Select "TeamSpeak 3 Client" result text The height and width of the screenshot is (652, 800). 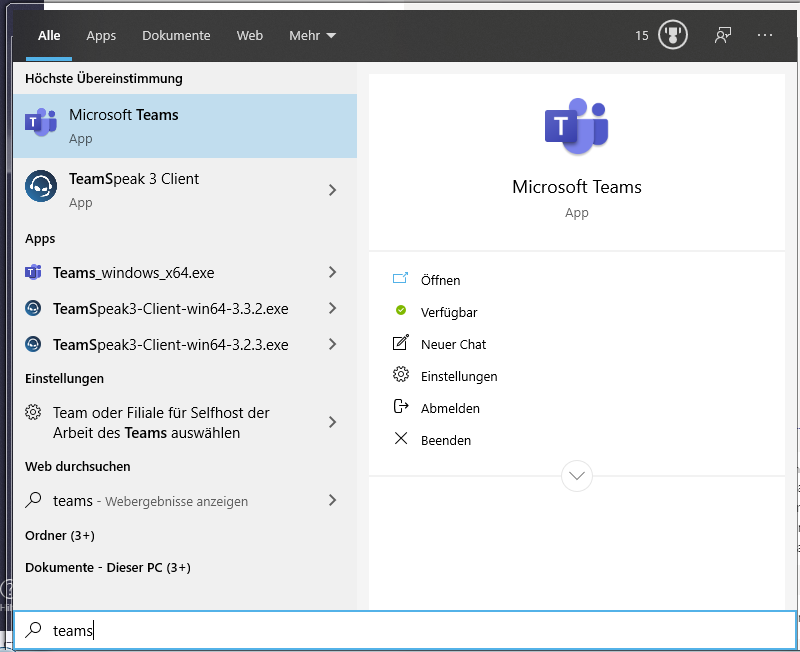134,179
